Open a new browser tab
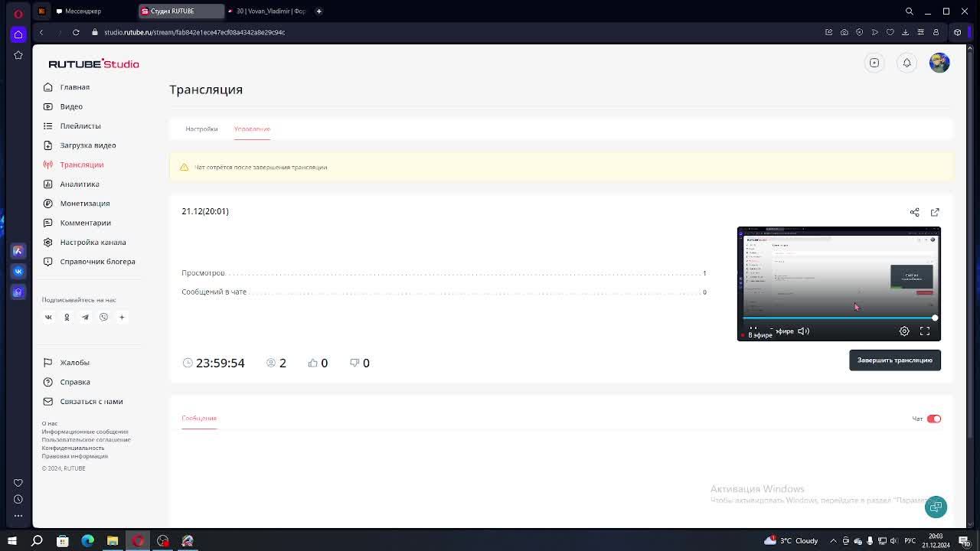 coord(319,11)
